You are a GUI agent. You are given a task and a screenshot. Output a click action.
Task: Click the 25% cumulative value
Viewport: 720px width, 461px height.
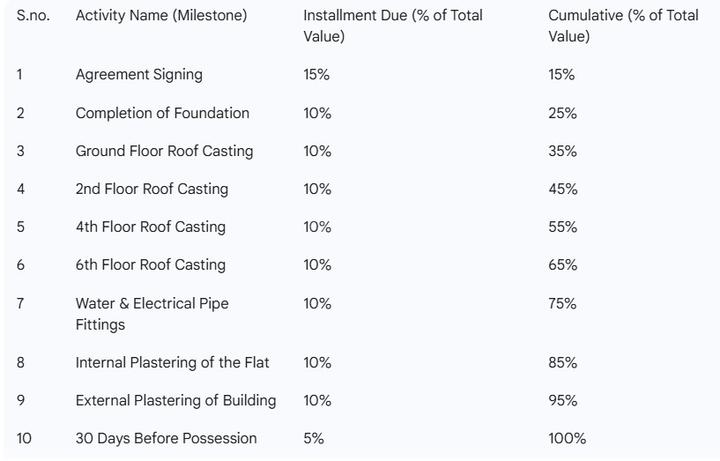pyautogui.click(x=562, y=113)
